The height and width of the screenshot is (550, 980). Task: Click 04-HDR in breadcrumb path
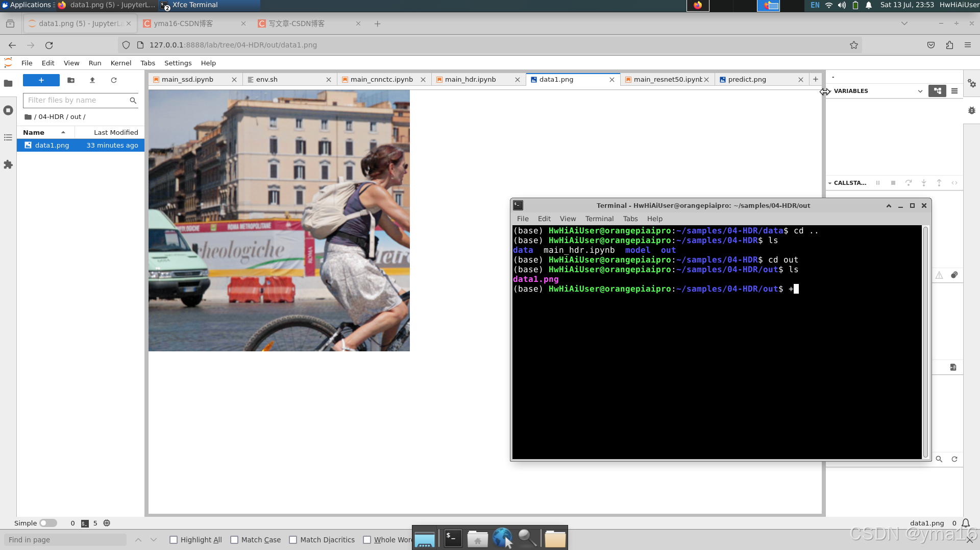[x=51, y=117]
